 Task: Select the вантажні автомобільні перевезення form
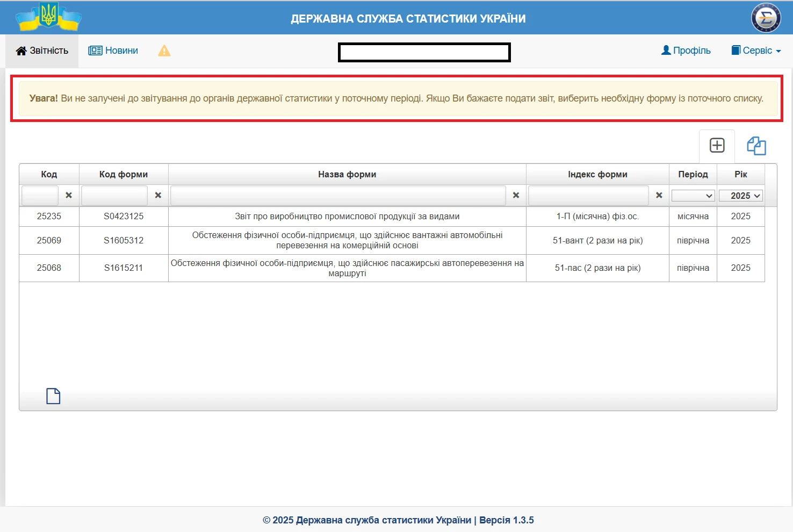tap(347, 240)
